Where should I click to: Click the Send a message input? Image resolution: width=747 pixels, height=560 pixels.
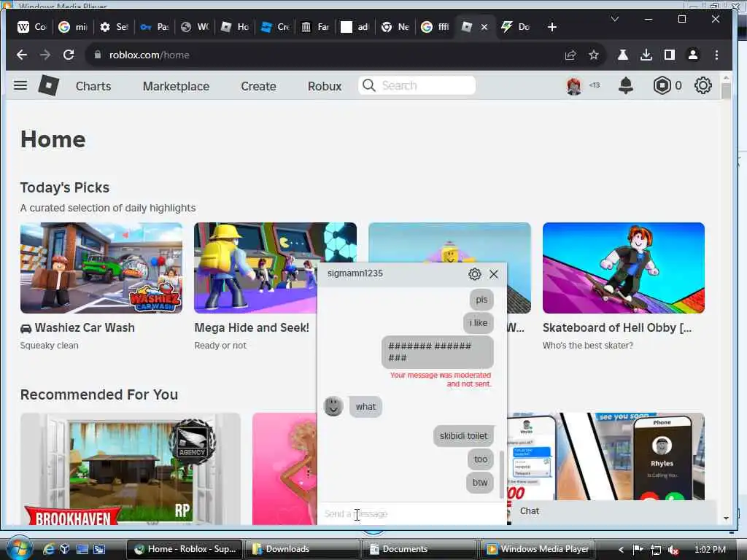(412, 514)
